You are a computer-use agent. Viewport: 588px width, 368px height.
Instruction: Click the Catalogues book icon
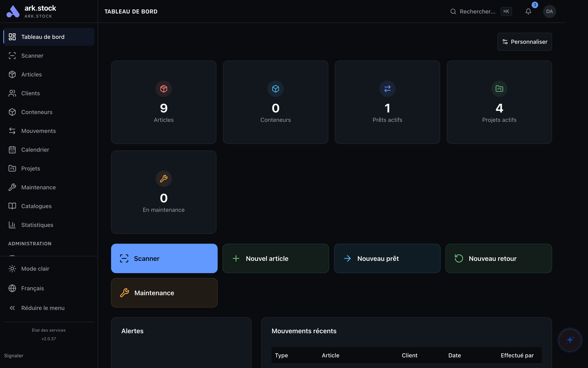(12, 206)
